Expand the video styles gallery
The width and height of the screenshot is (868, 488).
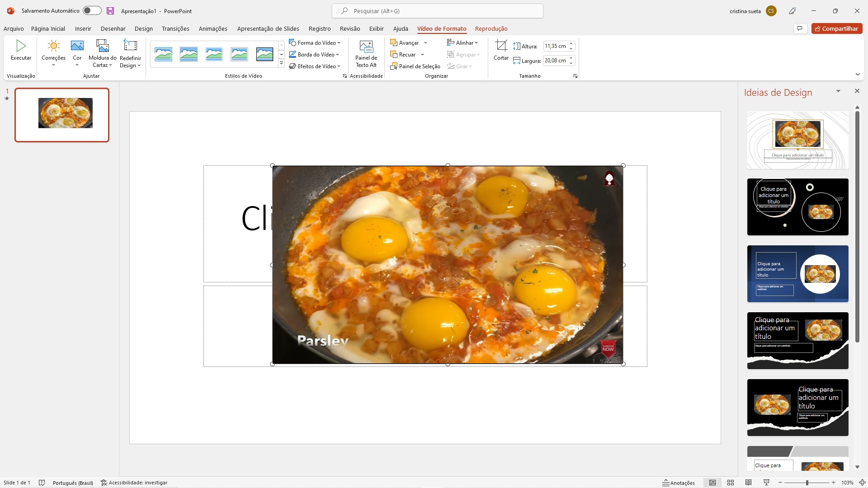tap(281, 63)
